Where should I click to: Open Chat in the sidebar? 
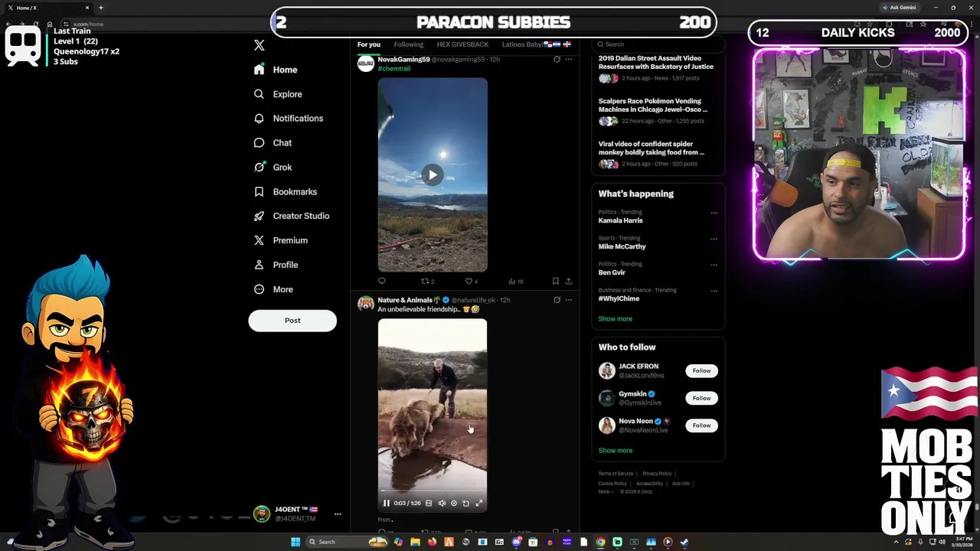273,143
